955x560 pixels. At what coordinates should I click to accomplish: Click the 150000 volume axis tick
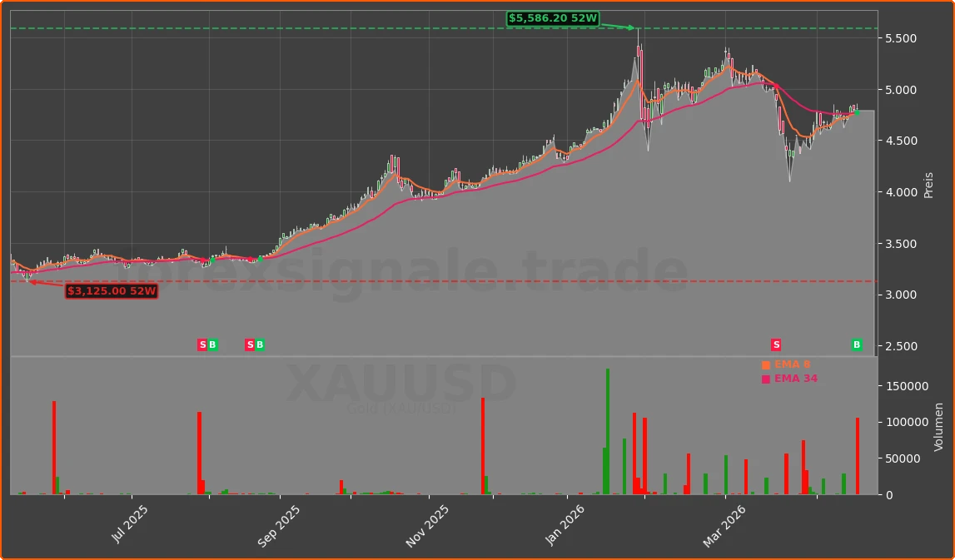tap(906, 387)
